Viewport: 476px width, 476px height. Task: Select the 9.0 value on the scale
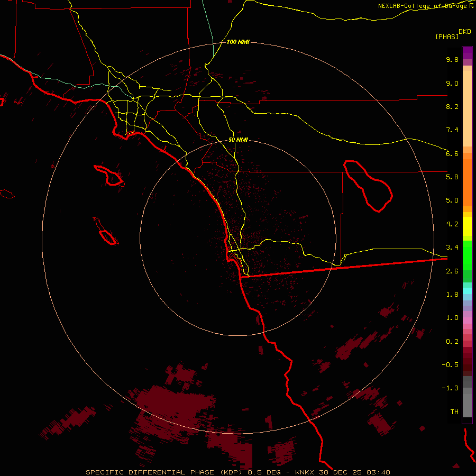click(452, 83)
